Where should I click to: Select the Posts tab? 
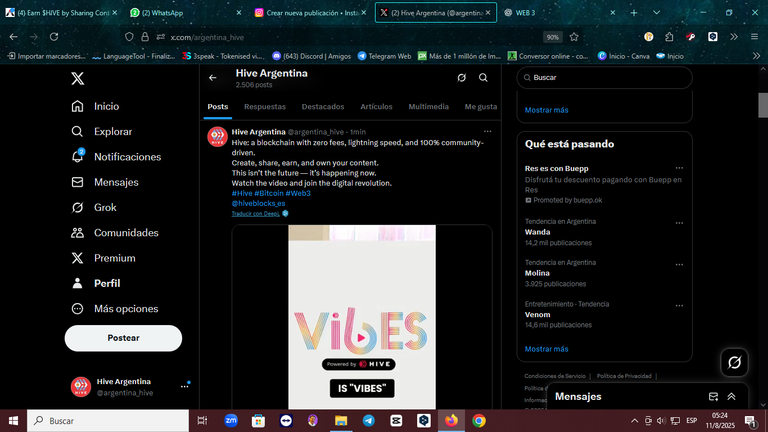[x=218, y=107]
